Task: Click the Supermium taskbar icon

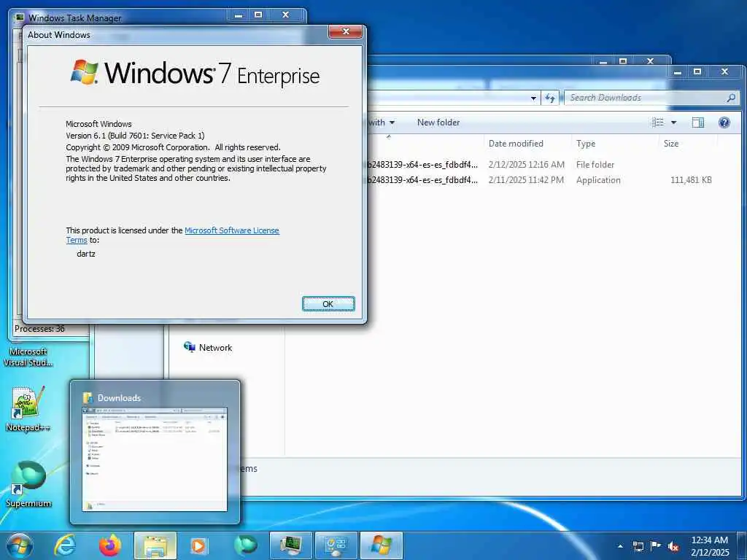Action: tap(245, 545)
